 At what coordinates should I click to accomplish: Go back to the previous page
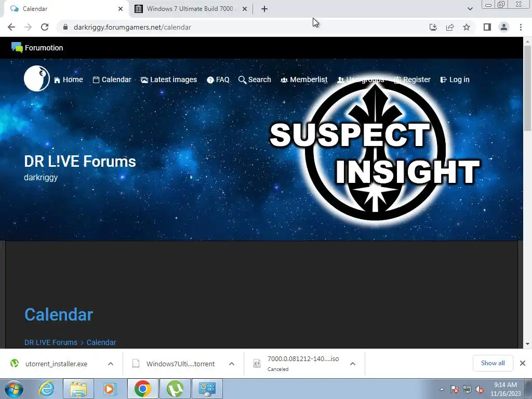point(11,27)
